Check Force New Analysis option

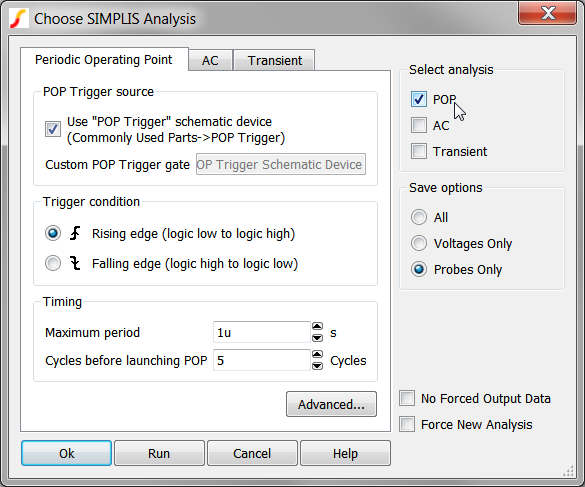coord(407,424)
